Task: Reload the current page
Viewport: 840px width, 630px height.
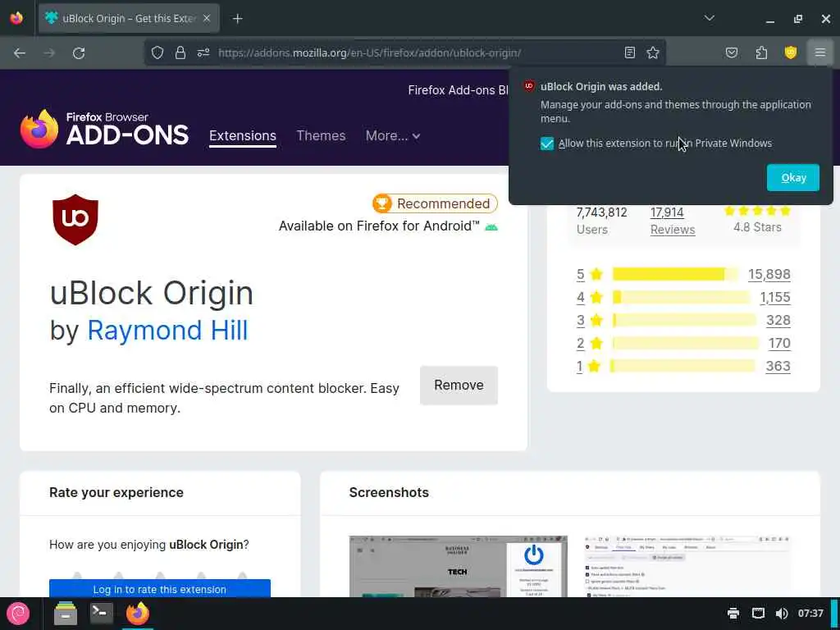Action: (79, 53)
